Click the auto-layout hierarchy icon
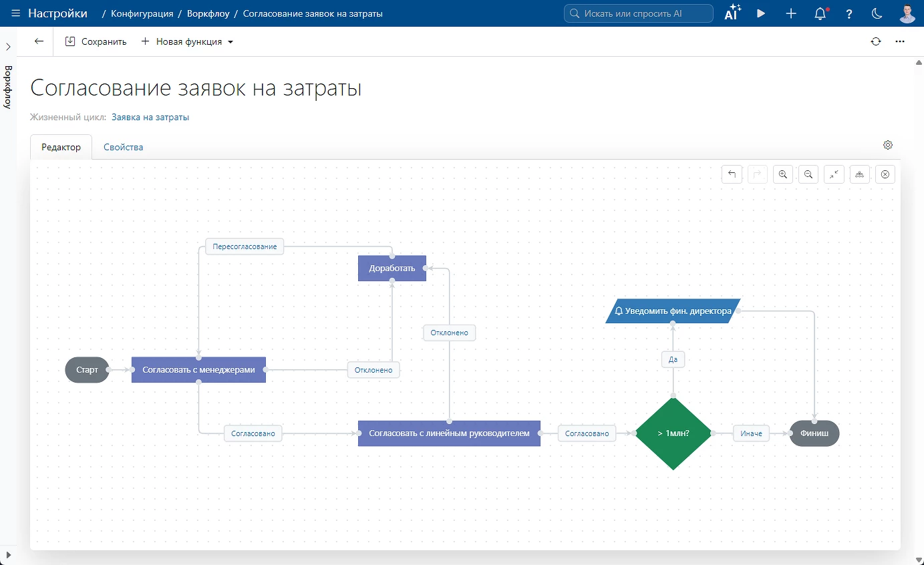Screen dimensions: 924x565 click(859, 174)
